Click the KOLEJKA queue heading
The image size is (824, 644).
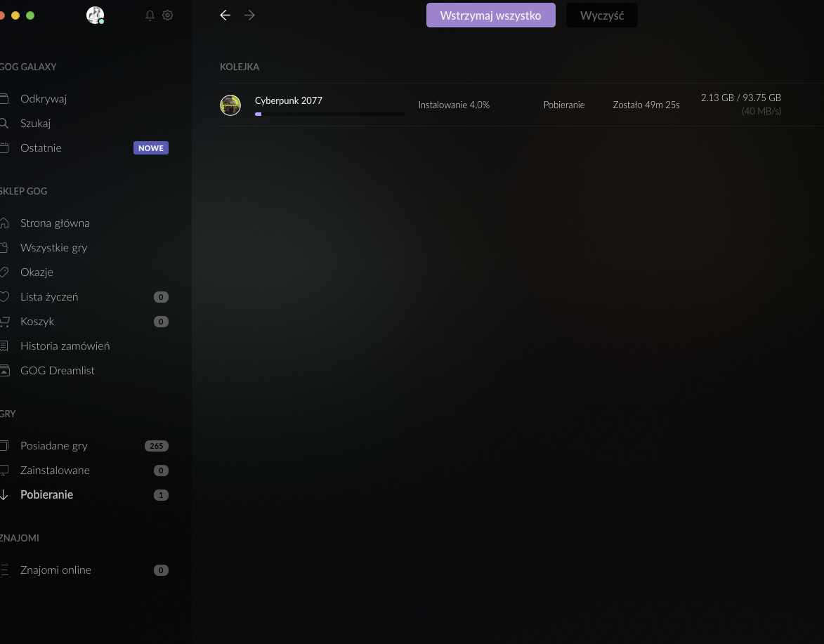tap(240, 67)
